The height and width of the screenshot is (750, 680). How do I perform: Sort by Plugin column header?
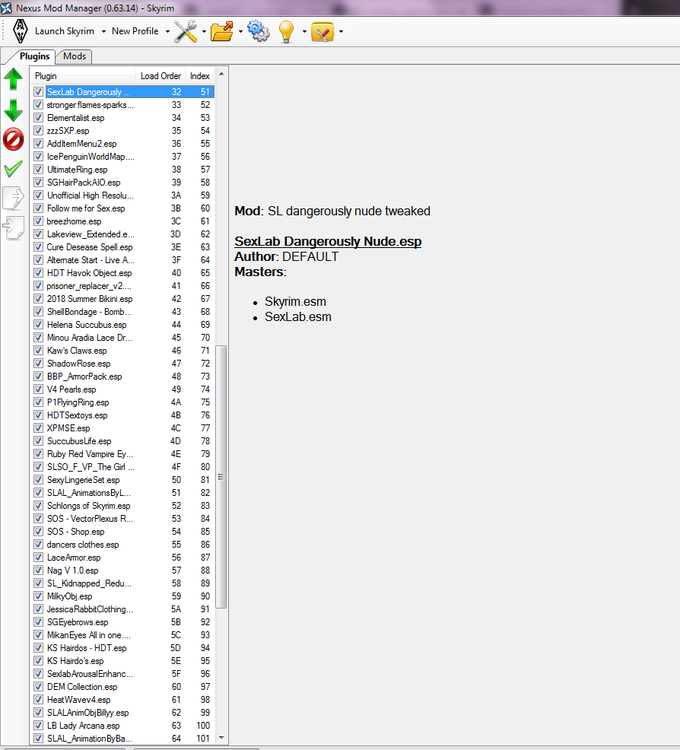pos(83,76)
